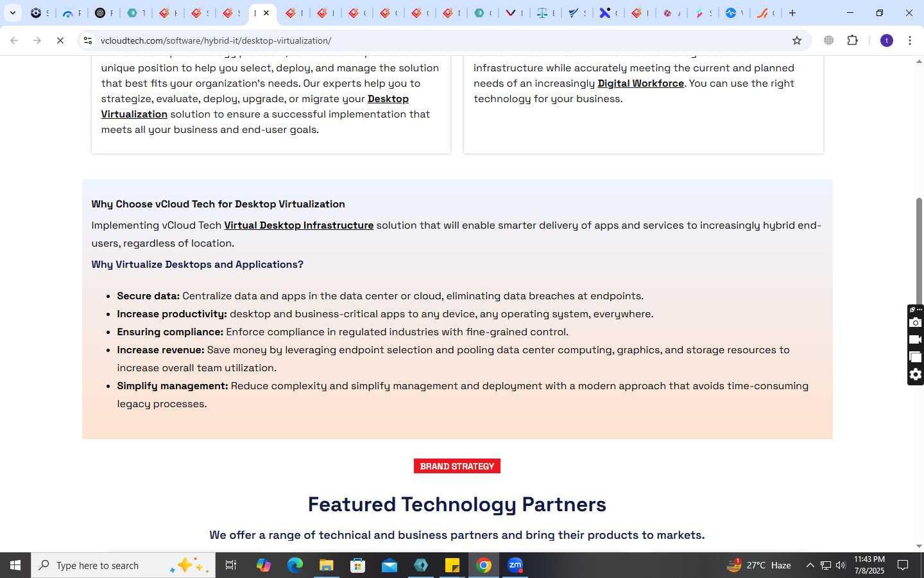Click the 'Secure data:' bullet text

pos(148,296)
